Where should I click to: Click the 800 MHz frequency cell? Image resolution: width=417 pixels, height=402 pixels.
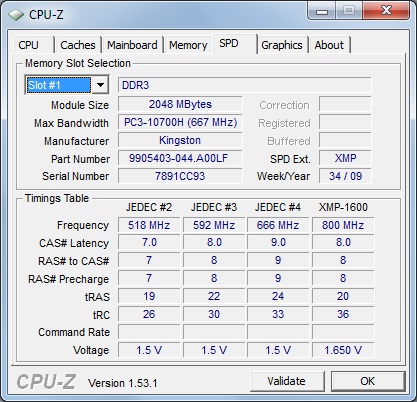(343, 225)
